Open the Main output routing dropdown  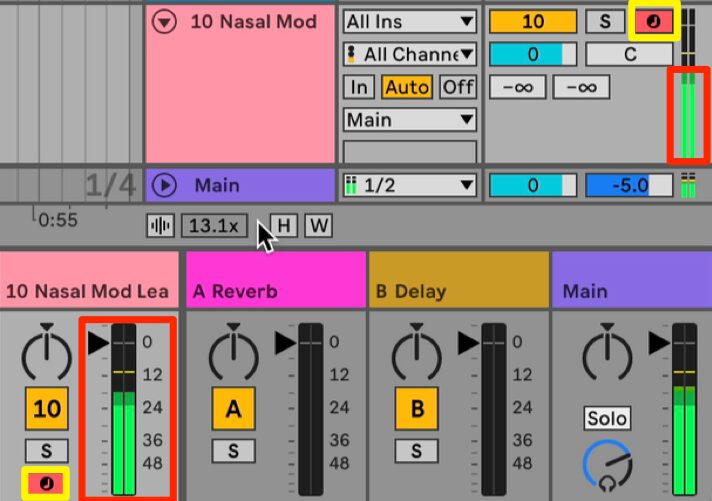[x=410, y=120]
